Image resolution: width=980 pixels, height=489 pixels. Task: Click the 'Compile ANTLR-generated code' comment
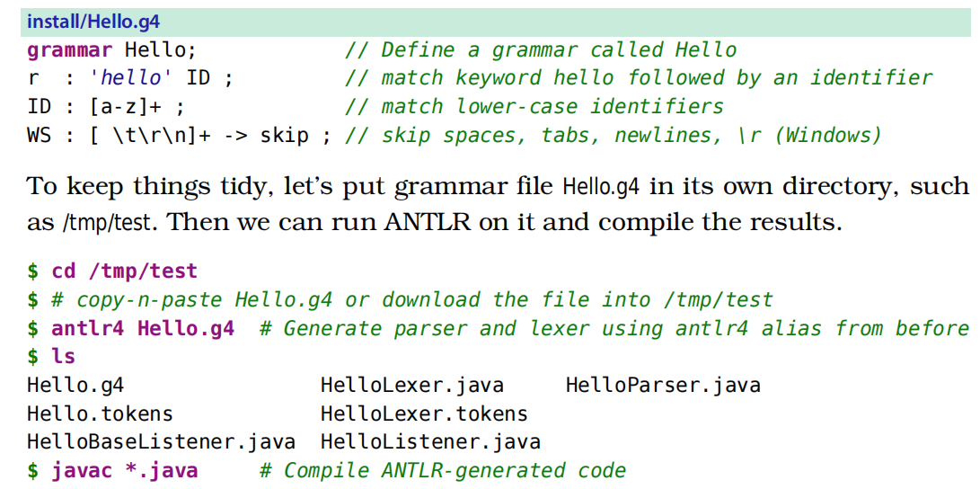click(443, 471)
